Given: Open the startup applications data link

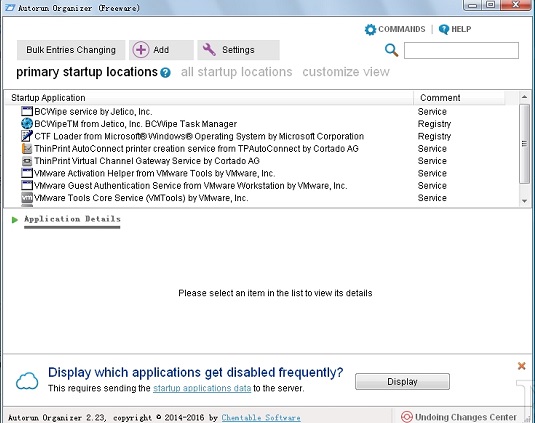Looking at the screenshot, I should pyautogui.click(x=202, y=388).
